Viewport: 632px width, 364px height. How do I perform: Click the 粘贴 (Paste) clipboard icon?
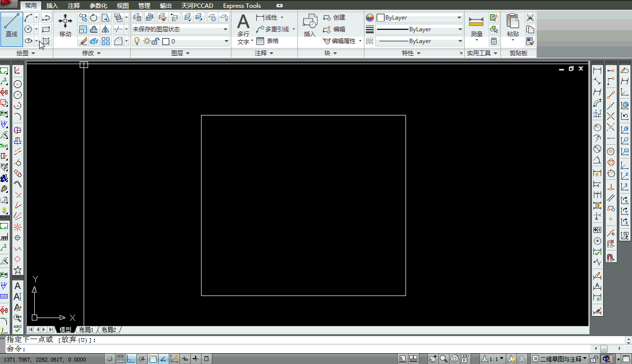(x=513, y=26)
